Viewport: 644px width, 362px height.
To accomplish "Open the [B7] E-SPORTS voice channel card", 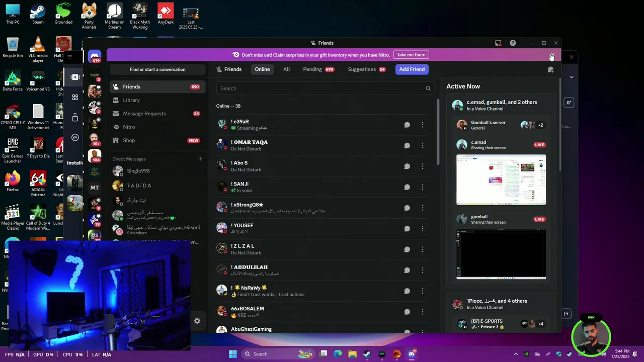I will coord(501,324).
